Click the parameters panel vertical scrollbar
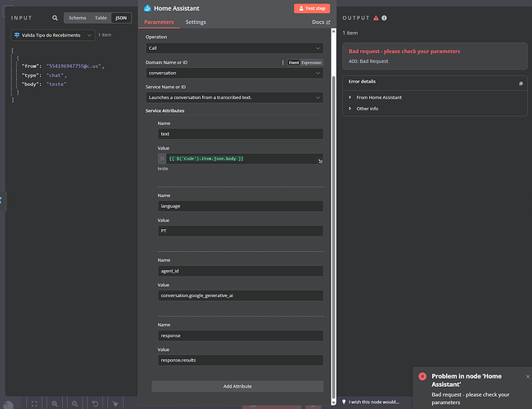The width and height of the screenshot is (532, 409). [x=333, y=237]
